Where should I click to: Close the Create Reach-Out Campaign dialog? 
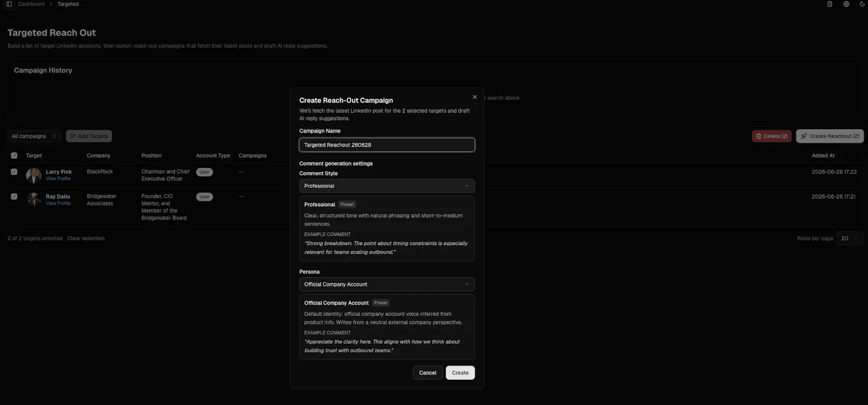coord(475,97)
